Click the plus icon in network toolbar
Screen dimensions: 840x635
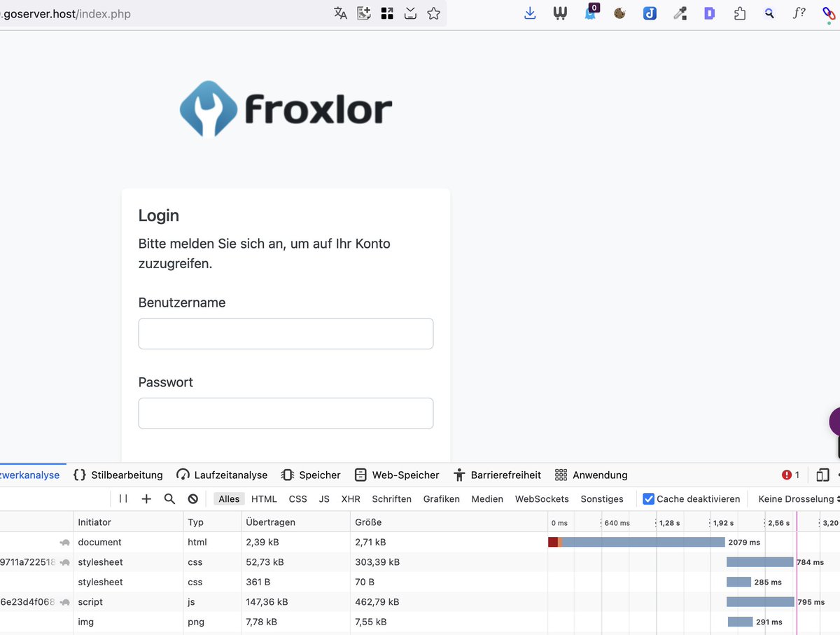146,498
